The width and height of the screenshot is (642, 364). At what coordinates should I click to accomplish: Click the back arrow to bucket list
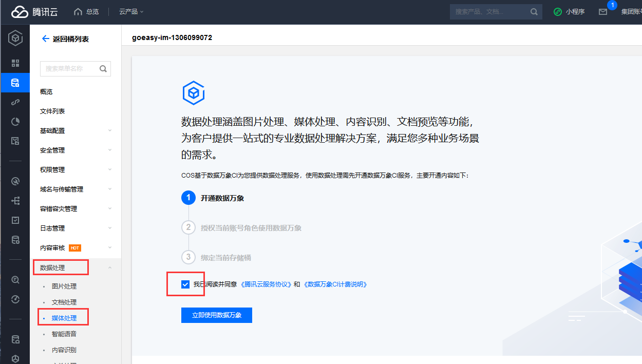pyautogui.click(x=45, y=39)
